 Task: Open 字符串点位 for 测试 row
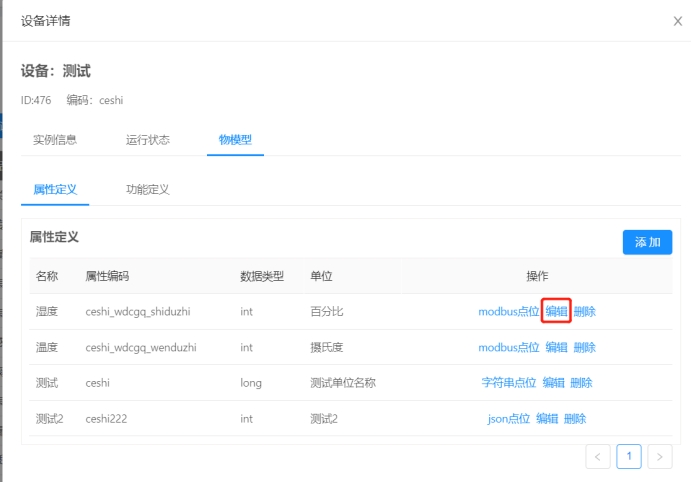507,383
